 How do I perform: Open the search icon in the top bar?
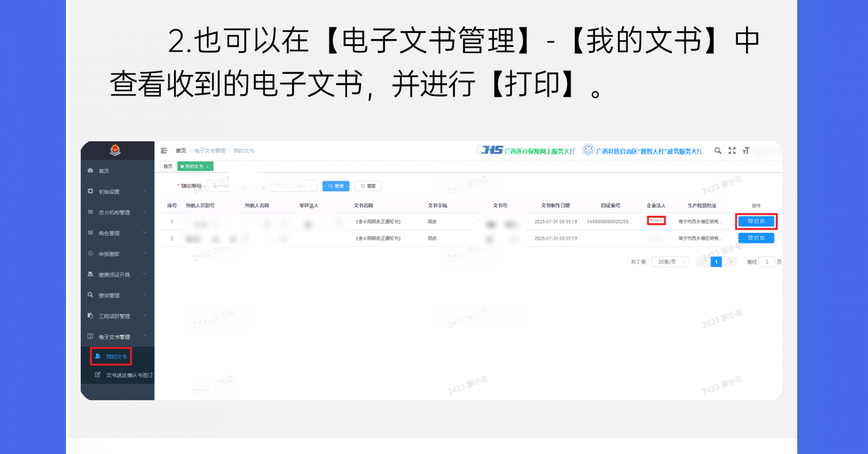click(718, 151)
